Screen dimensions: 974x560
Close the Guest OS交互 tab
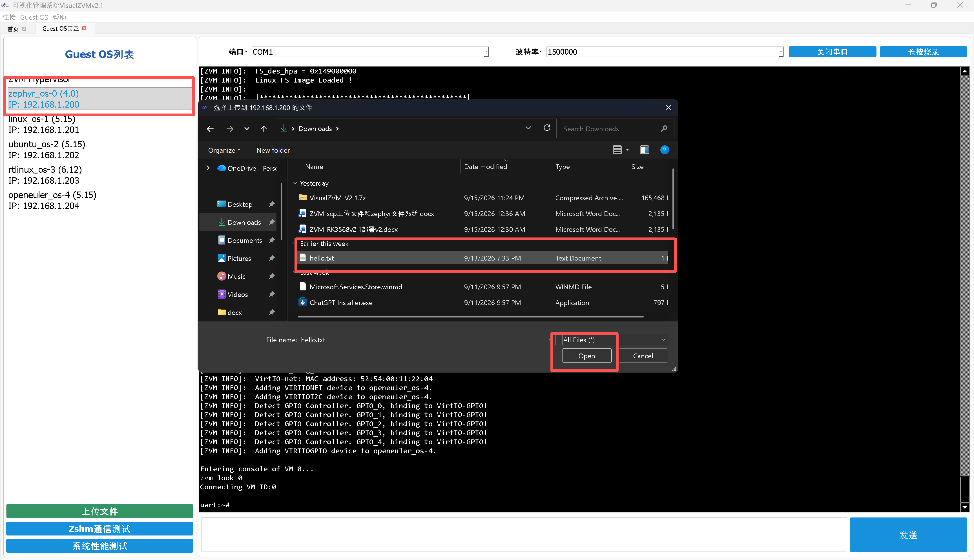(84, 28)
